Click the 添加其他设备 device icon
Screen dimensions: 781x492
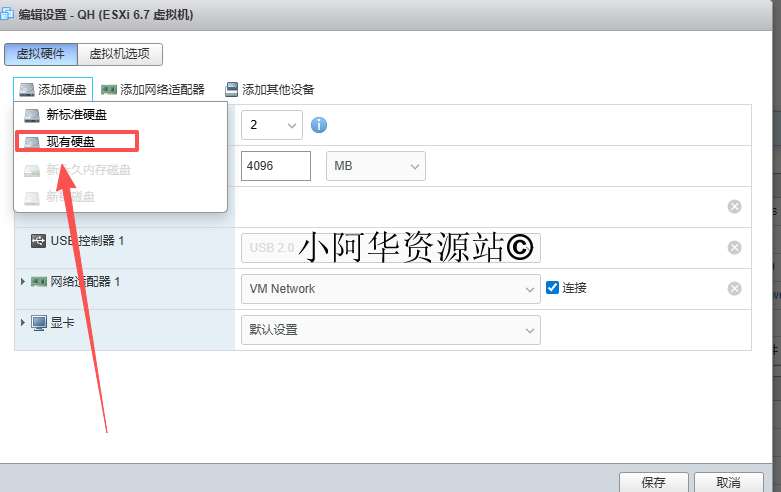coord(232,90)
